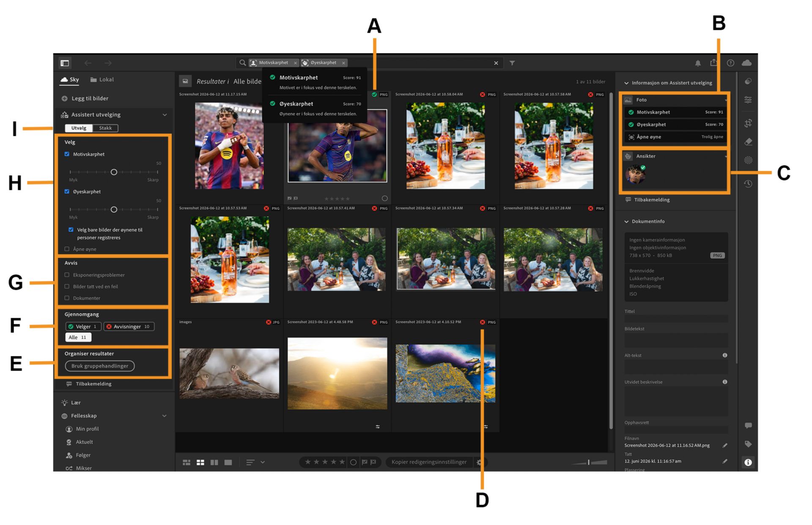Collapse Informasjon om Assistert utvelging section
This screenshot has height=525, width=812.
(x=626, y=83)
